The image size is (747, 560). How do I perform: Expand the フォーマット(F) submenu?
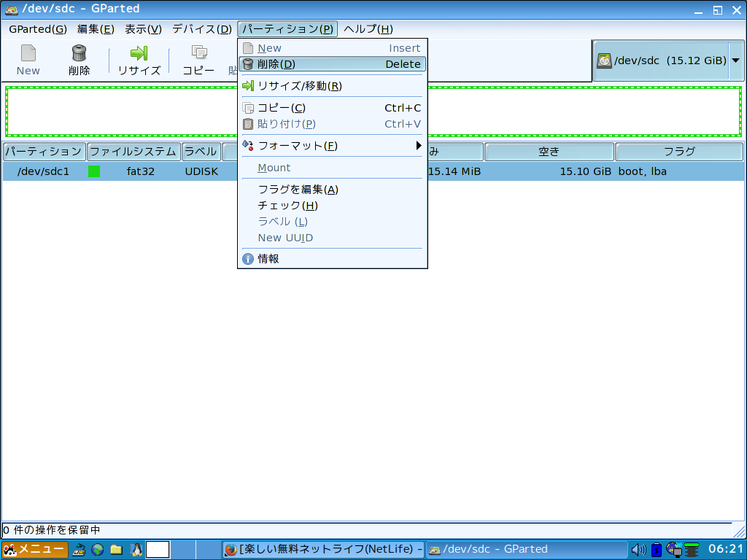[x=332, y=146]
